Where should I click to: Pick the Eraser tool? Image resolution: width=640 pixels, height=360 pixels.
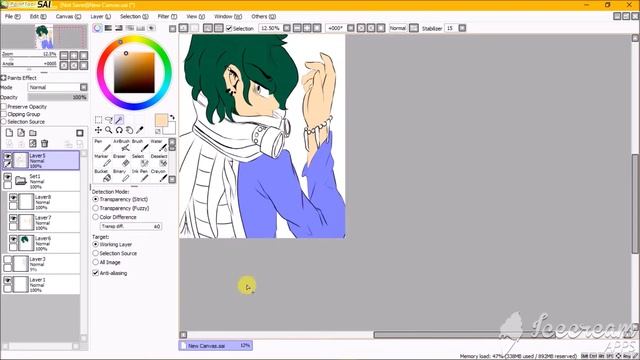click(x=121, y=160)
